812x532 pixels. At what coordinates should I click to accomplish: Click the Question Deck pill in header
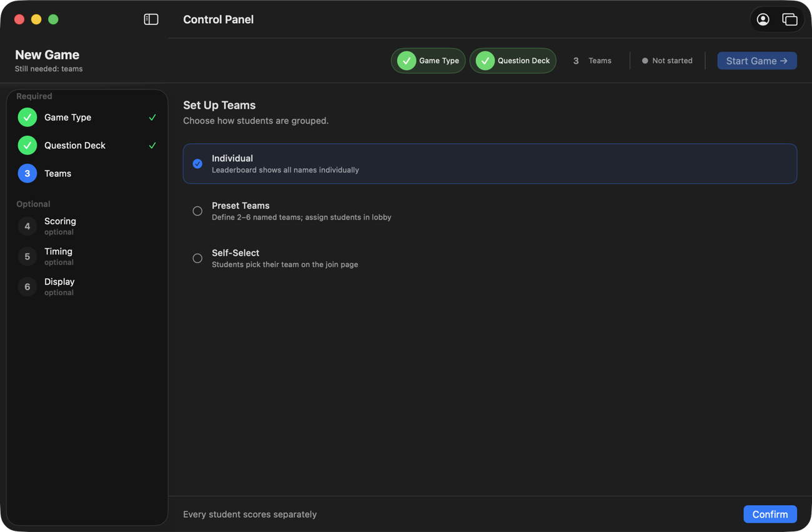pyautogui.click(x=513, y=61)
